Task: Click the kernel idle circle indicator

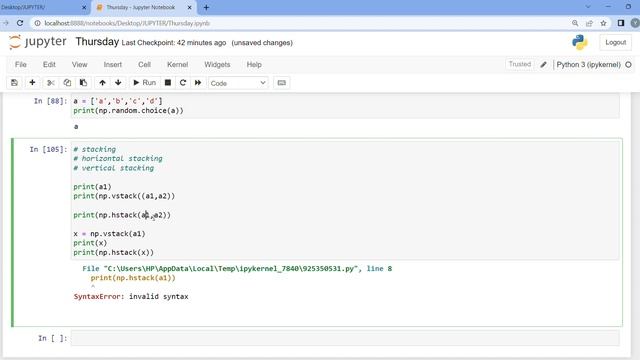Action: pos(628,64)
